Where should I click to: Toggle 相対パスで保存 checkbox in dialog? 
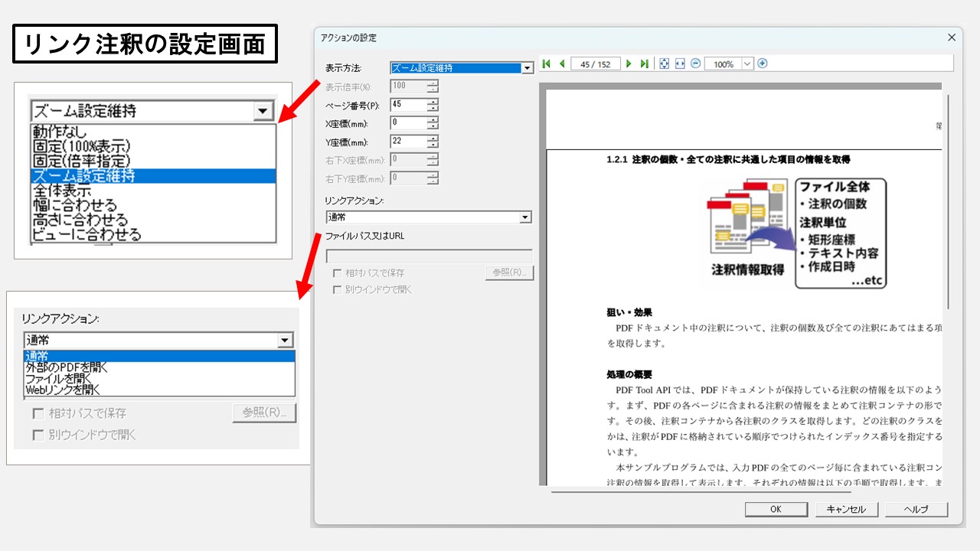pos(337,273)
